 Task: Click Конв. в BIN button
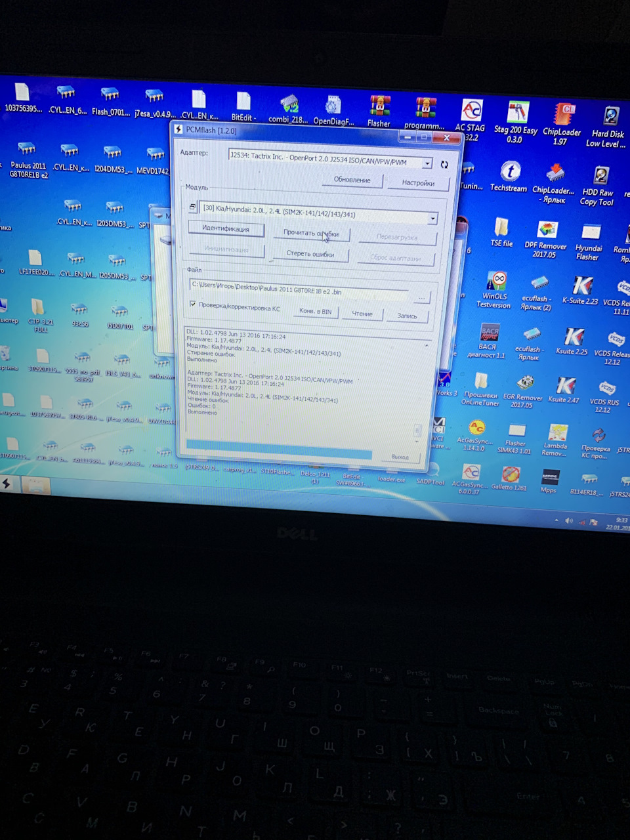pyautogui.click(x=315, y=310)
